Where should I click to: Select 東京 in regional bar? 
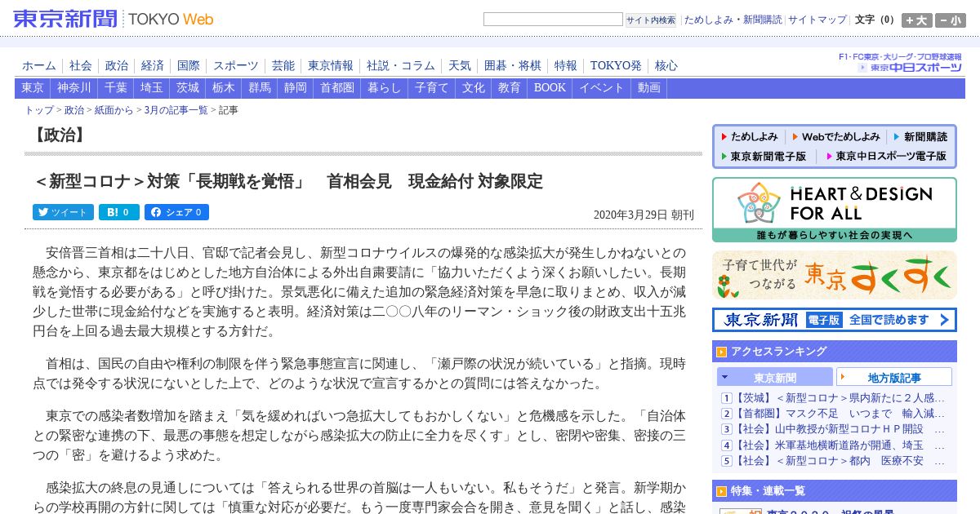pos(33,88)
